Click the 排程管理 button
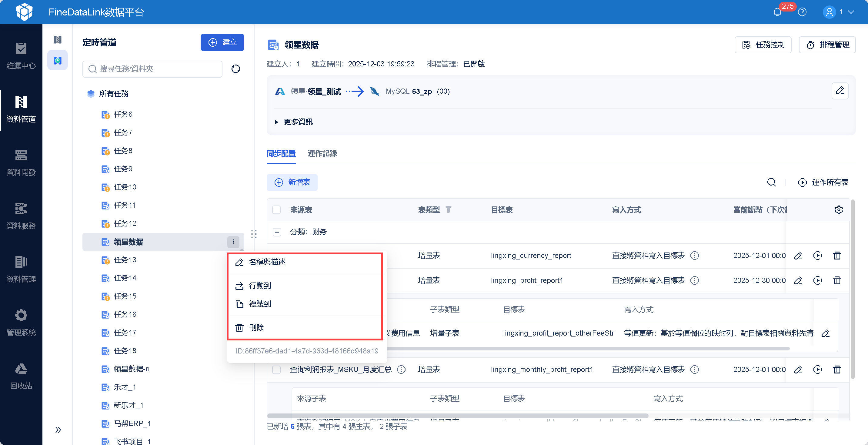 (x=827, y=45)
